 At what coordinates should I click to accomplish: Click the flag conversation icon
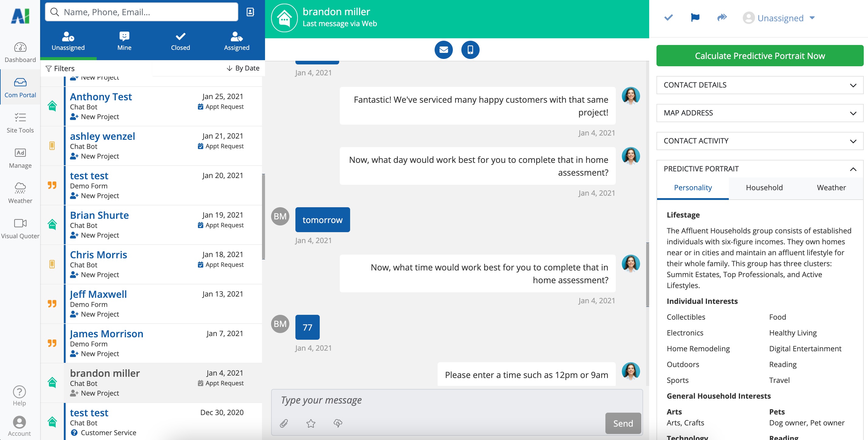(695, 18)
